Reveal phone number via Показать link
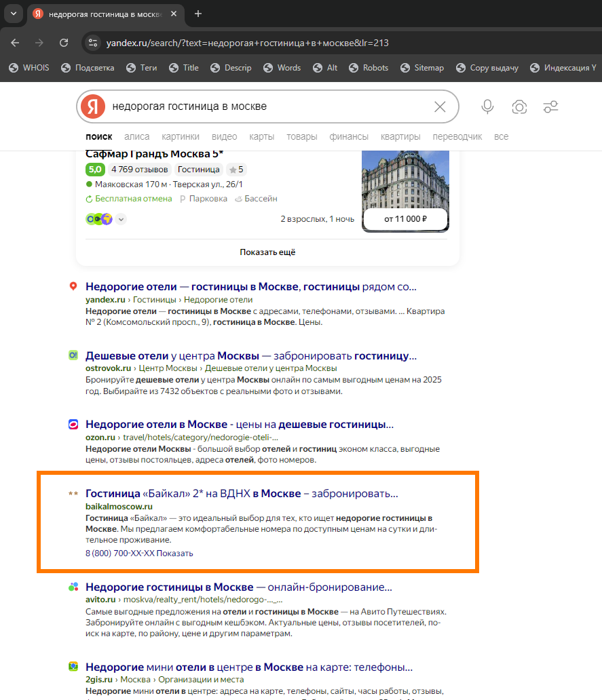 pos(174,553)
